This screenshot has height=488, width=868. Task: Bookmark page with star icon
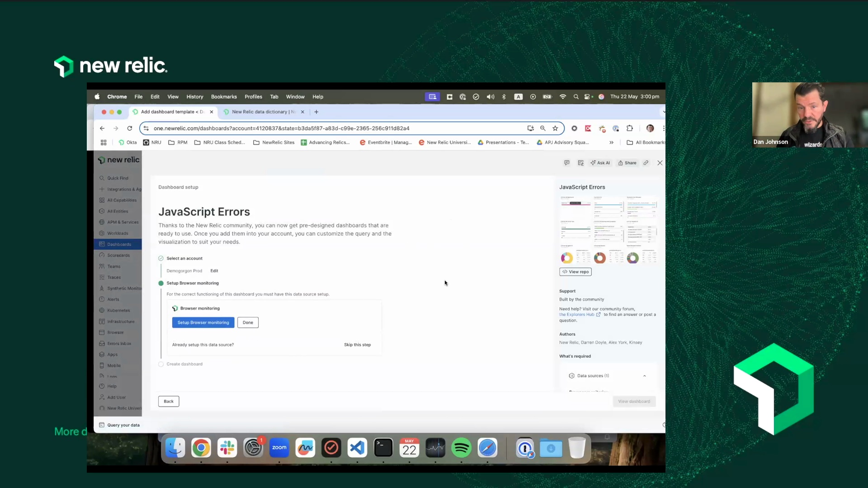coord(555,128)
